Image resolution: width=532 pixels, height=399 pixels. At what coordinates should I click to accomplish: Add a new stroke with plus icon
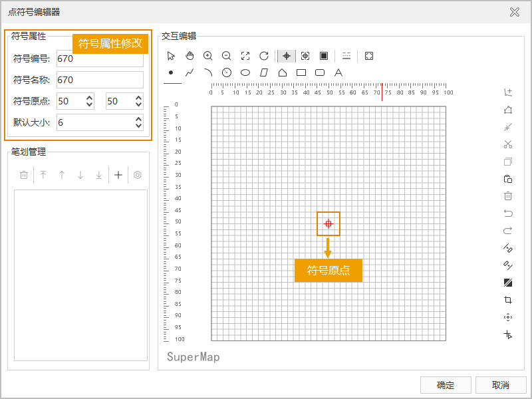118,175
